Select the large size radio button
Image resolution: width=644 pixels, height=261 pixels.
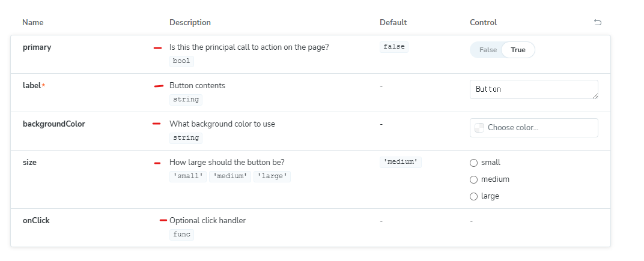click(x=473, y=197)
